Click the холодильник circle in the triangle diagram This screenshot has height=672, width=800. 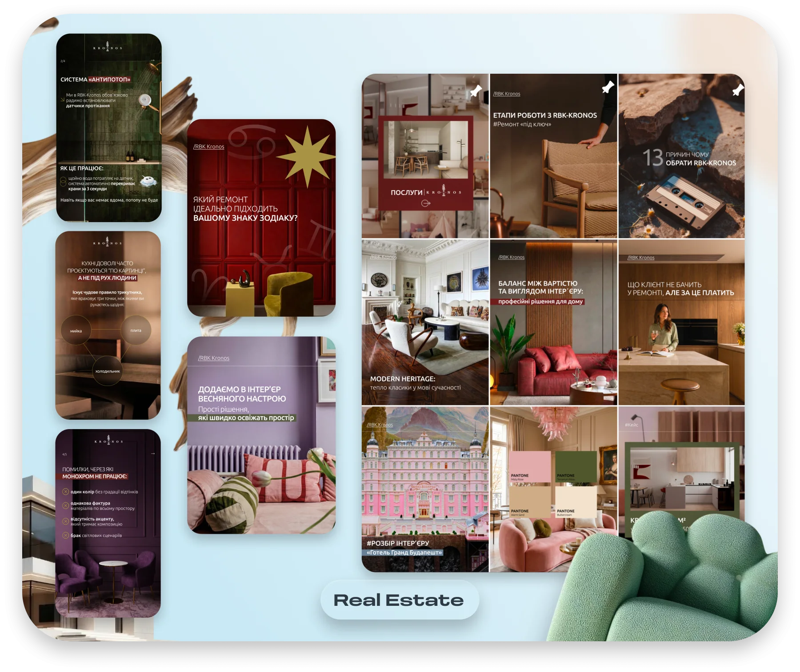coord(108,371)
